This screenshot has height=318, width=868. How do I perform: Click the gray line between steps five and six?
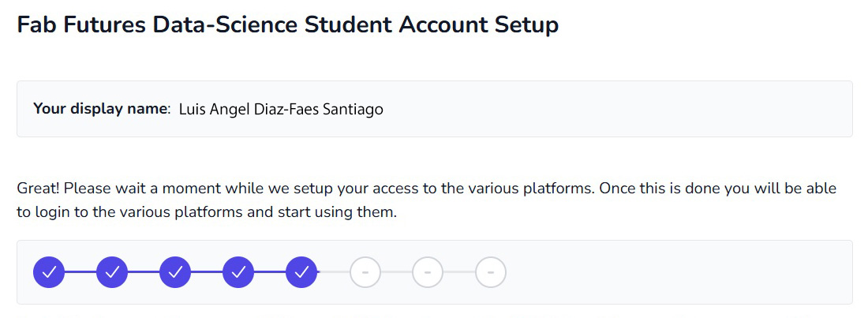click(333, 272)
